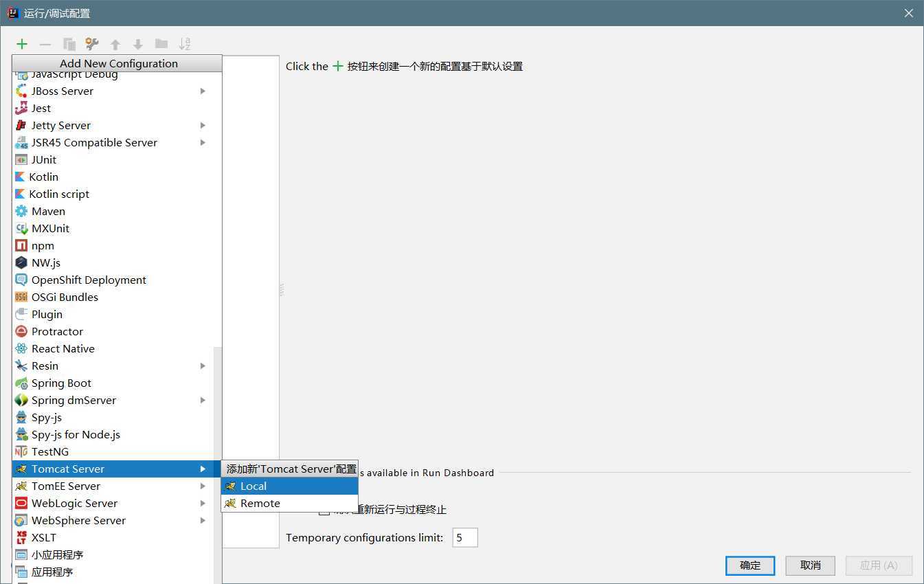924x584 pixels.
Task: Click the Move Up arrow icon
Action: [115, 44]
